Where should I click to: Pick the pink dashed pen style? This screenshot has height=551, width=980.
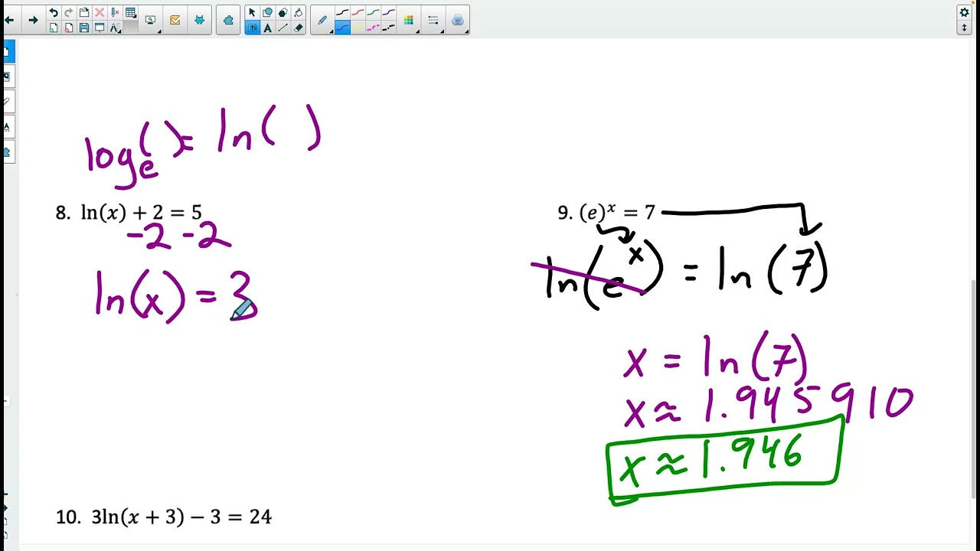click(x=373, y=28)
